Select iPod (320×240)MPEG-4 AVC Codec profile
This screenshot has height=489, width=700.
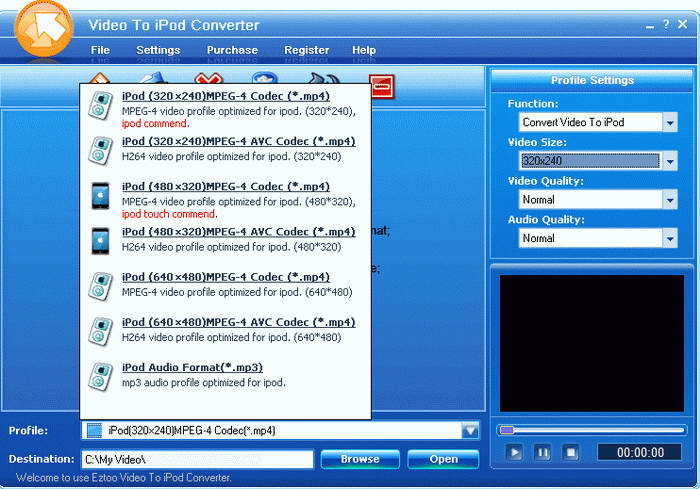click(238, 141)
